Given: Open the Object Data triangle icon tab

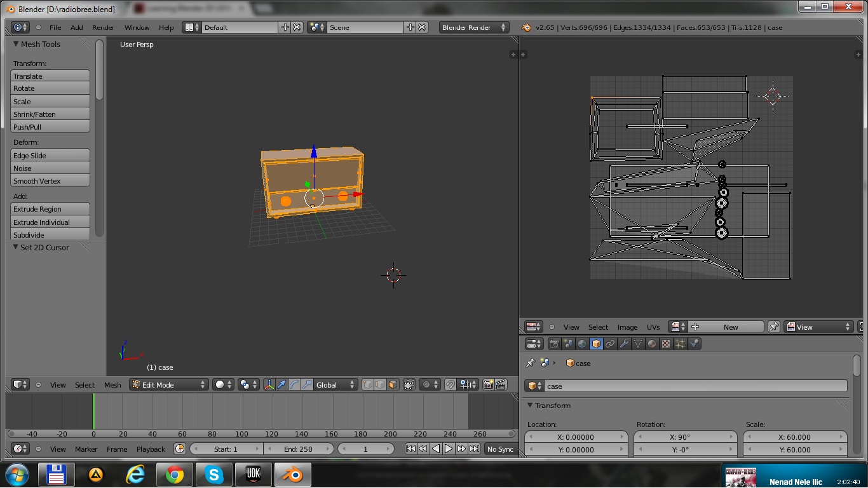Looking at the screenshot, I should (638, 344).
